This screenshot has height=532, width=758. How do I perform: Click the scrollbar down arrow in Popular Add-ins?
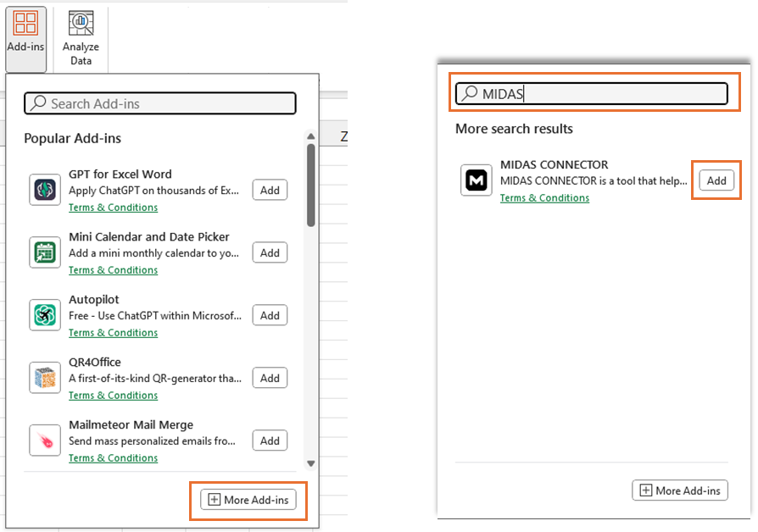coord(311,463)
